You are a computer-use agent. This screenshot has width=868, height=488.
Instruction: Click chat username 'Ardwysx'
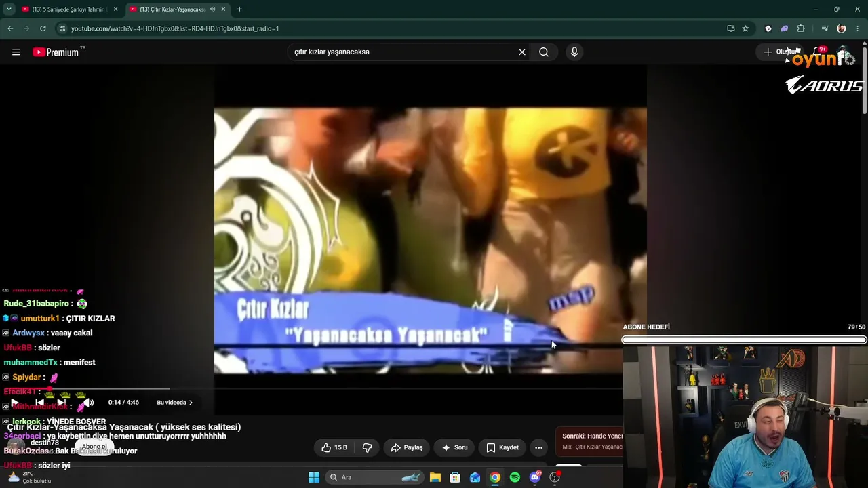tap(28, 333)
